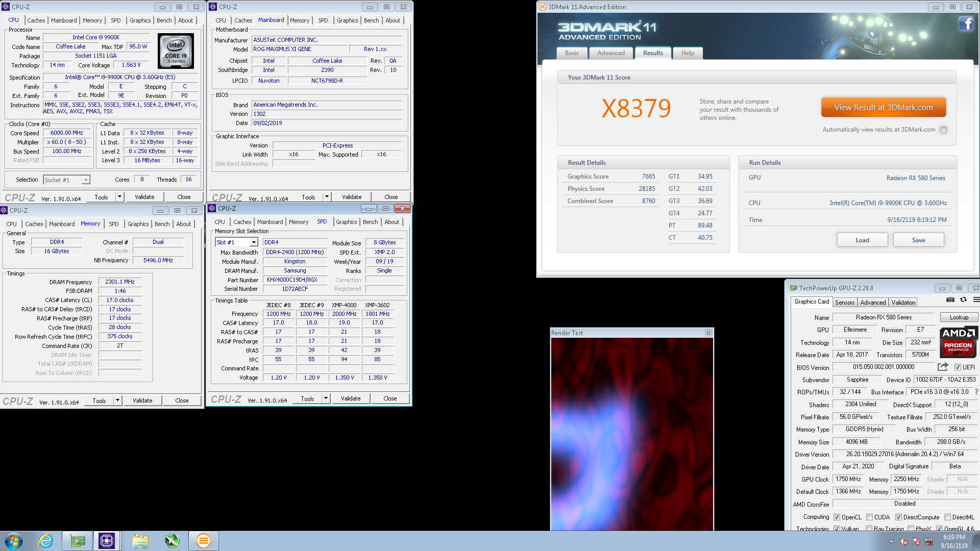980x551 pixels.
Task: Open Windows Explorer from taskbar
Action: coord(140,541)
